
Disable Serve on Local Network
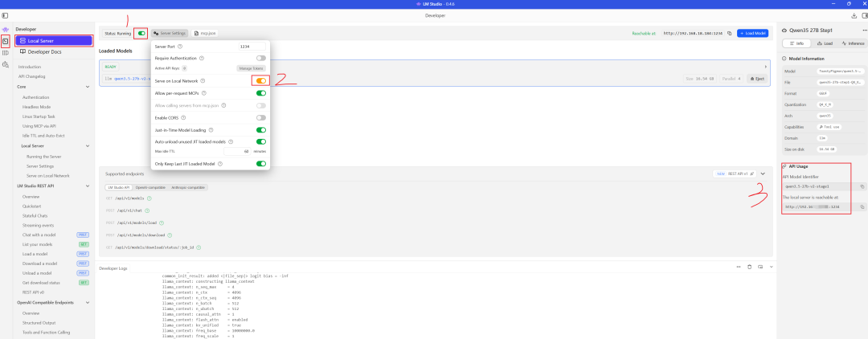click(261, 81)
